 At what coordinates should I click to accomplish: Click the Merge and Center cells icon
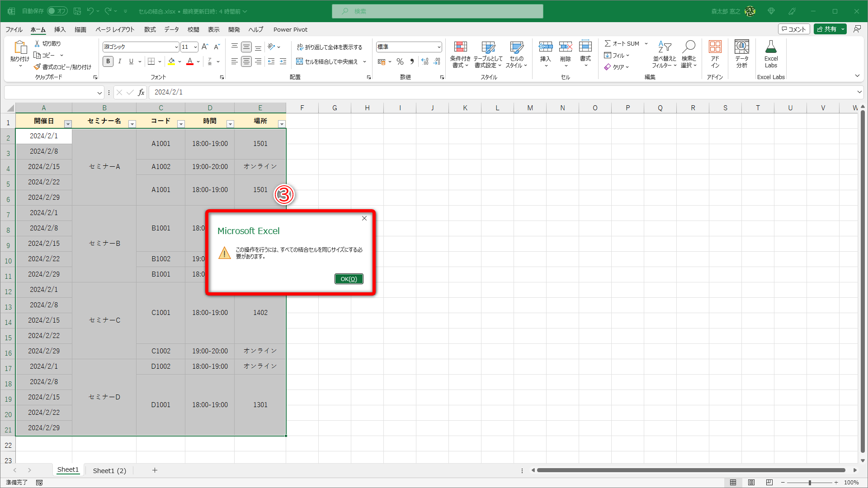tap(300, 61)
